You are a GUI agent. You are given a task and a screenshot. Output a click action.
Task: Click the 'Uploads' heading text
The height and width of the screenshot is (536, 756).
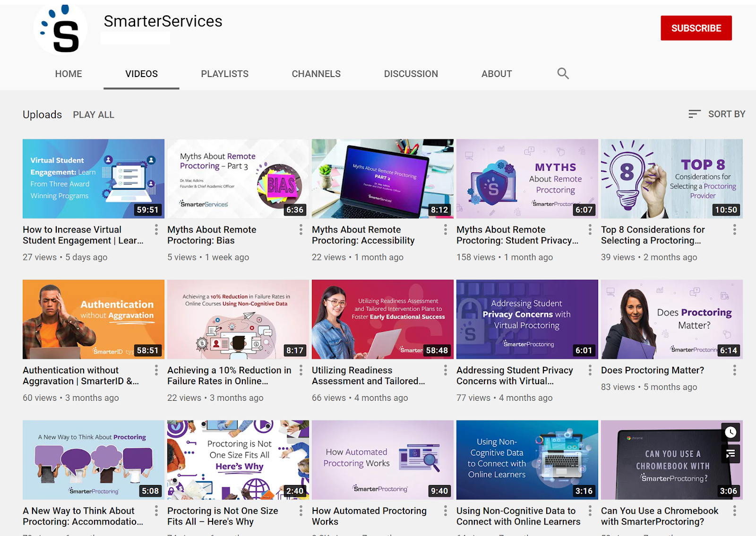[42, 115]
